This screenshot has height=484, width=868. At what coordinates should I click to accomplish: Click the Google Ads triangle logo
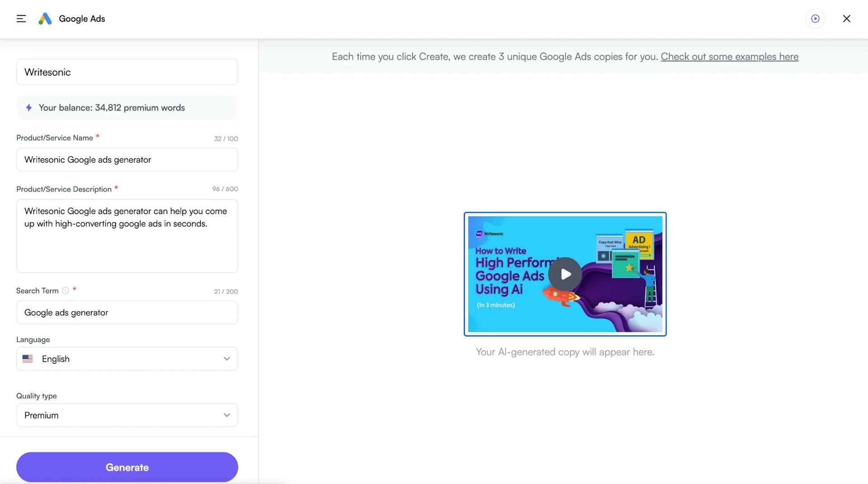pos(45,19)
